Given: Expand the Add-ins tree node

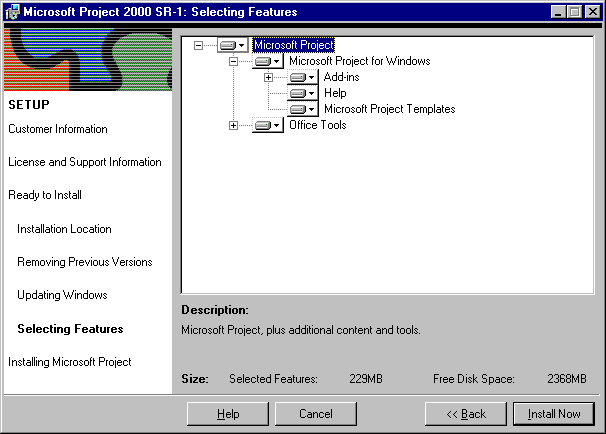Looking at the screenshot, I should coord(268,77).
